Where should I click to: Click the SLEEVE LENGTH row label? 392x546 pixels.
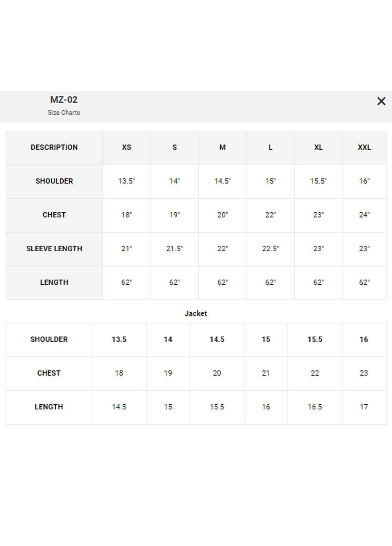tap(54, 249)
